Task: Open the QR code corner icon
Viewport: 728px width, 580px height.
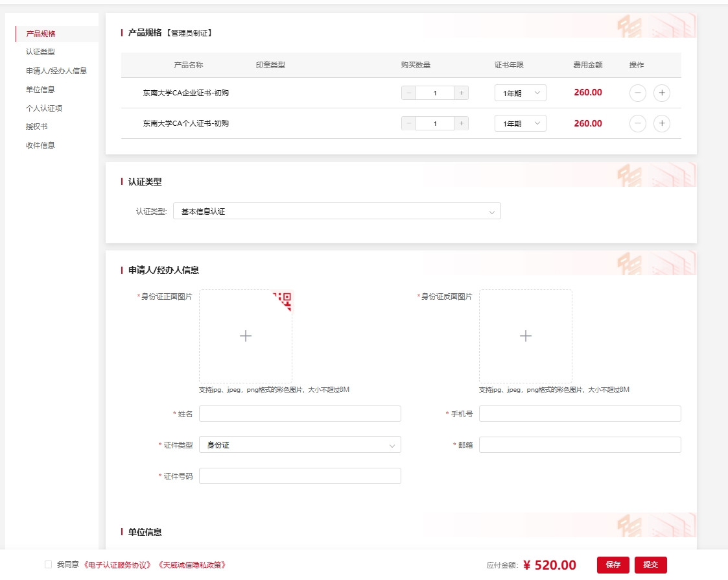Action: (284, 299)
